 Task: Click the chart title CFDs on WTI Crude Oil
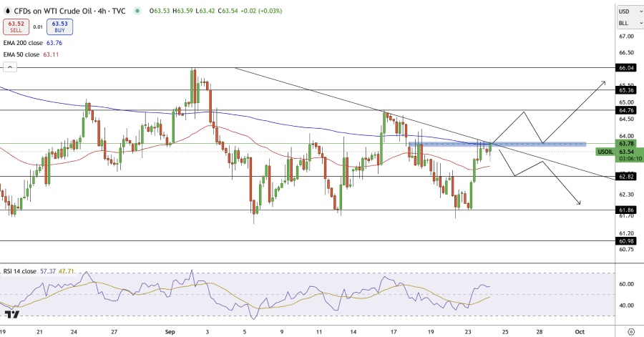56,11
